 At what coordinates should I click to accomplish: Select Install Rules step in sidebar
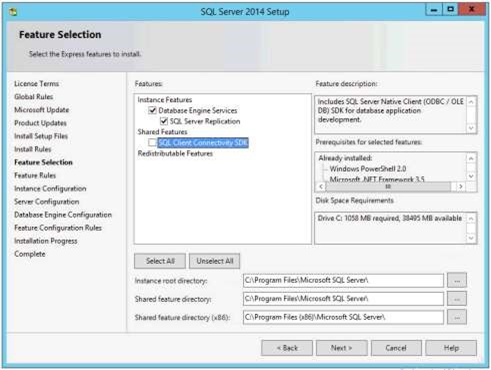[x=32, y=149]
